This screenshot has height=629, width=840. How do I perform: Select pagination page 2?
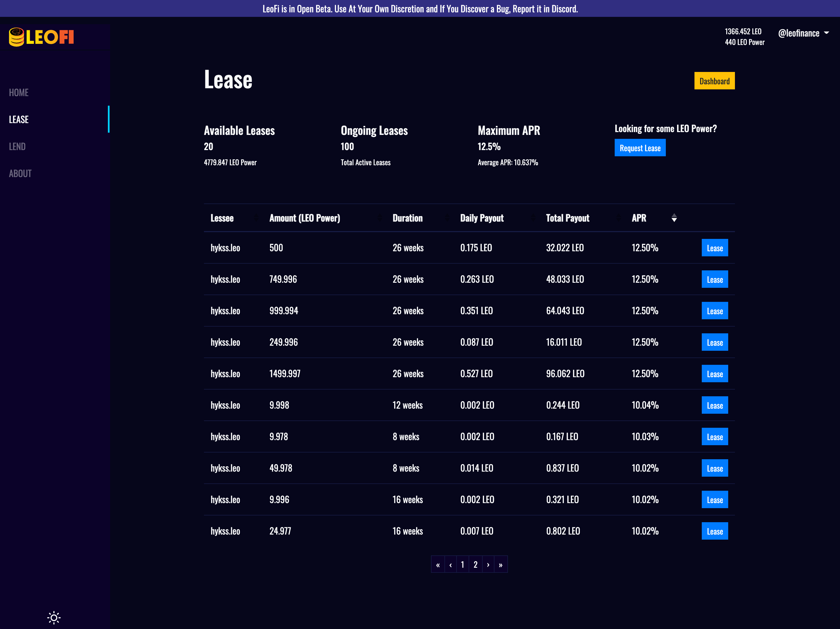pyautogui.click(x=475, y=565)
